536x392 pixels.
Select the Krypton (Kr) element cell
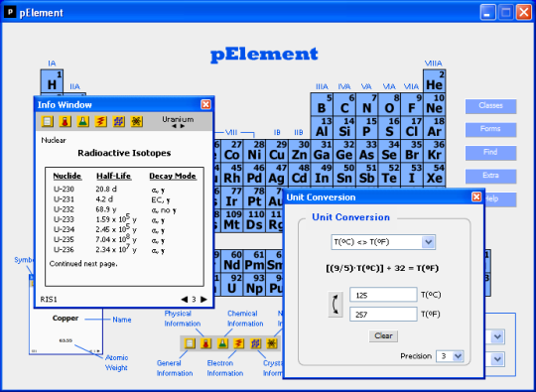coord(434,151)
